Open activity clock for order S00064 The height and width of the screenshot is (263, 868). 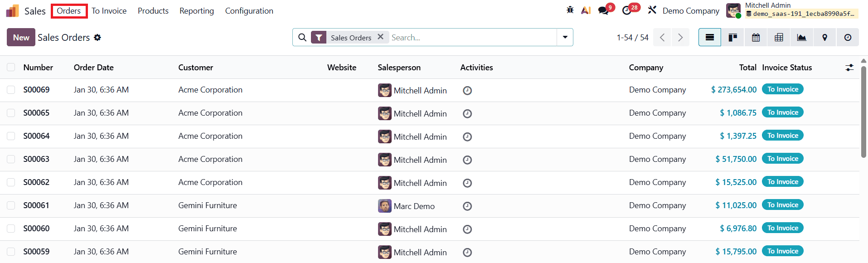point(467,137)
